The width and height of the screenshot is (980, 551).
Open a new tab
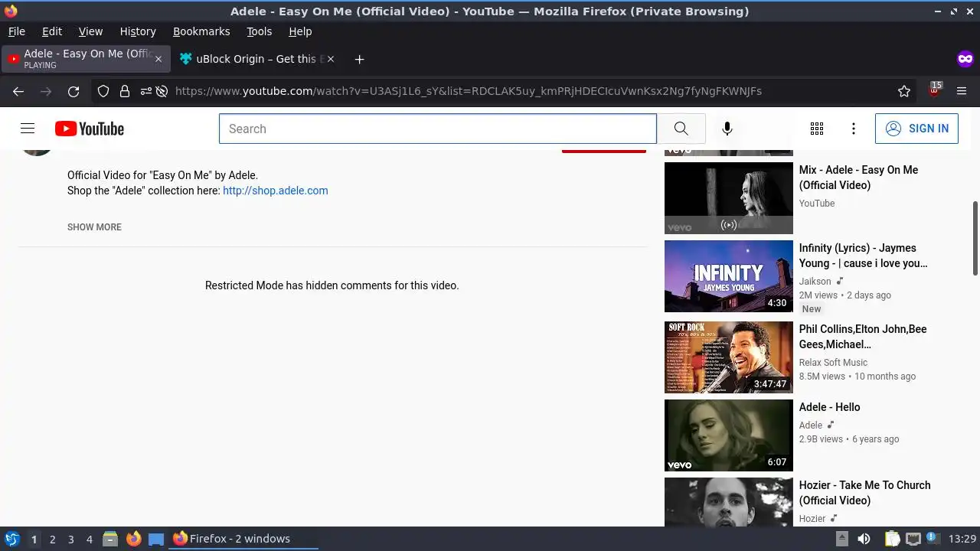click(359, 59)
